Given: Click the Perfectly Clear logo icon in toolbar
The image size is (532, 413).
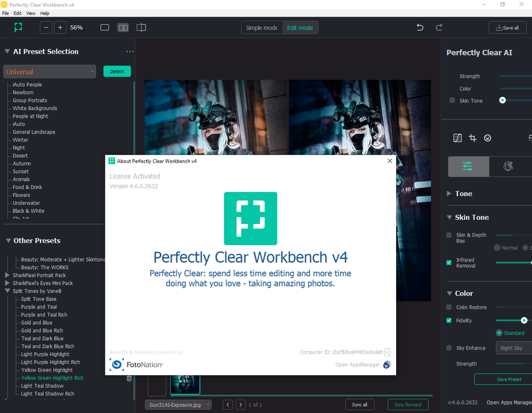Looking at the screenshot, I should click(x=18, y=27).
